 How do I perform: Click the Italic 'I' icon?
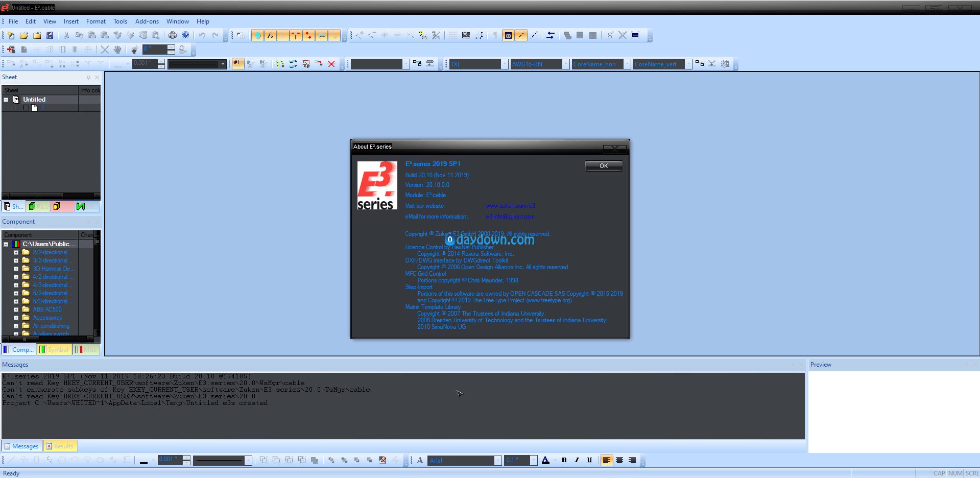point(577,460)
